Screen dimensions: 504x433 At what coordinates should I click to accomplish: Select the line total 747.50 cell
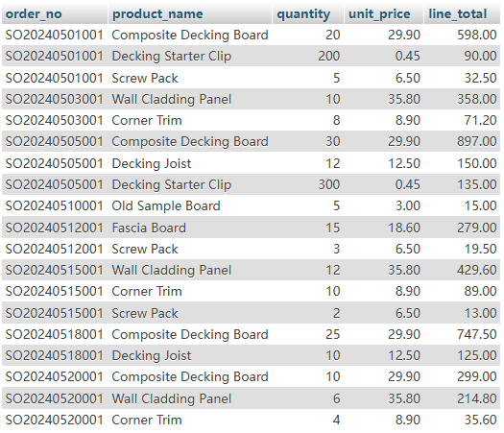point(477,334)
